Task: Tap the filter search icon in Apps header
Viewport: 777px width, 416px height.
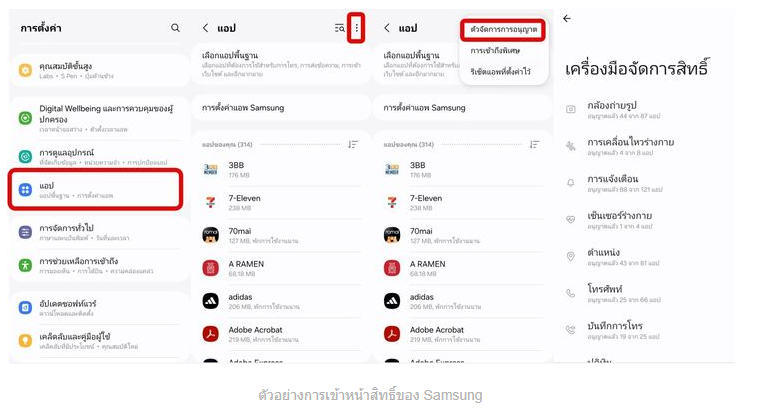Action: pos(339,28)
